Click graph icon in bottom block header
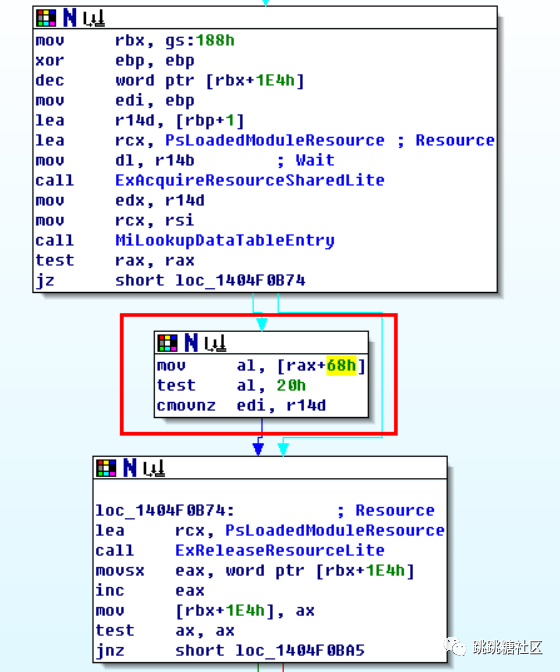The image size is (560, 672). (x=154, y=468)
